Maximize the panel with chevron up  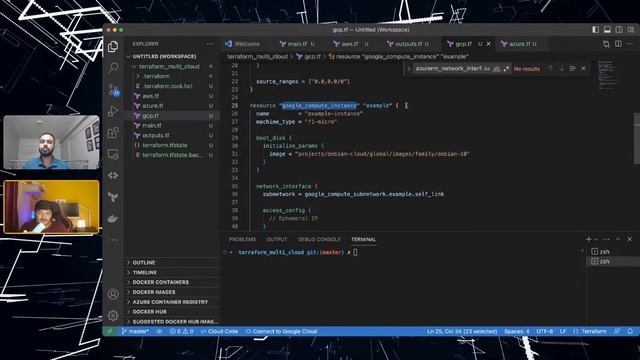[618, 239]
